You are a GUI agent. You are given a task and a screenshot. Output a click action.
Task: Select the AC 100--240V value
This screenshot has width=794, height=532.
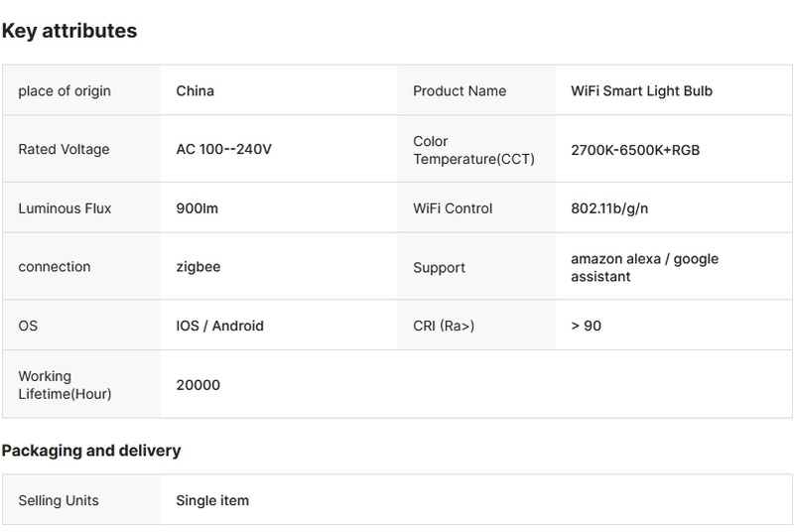[223, 150]
